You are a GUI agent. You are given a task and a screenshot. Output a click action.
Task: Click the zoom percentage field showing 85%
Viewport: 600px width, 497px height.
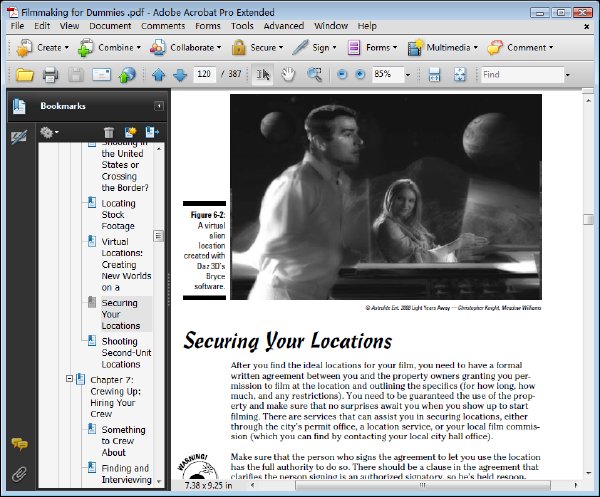point(388,74)
